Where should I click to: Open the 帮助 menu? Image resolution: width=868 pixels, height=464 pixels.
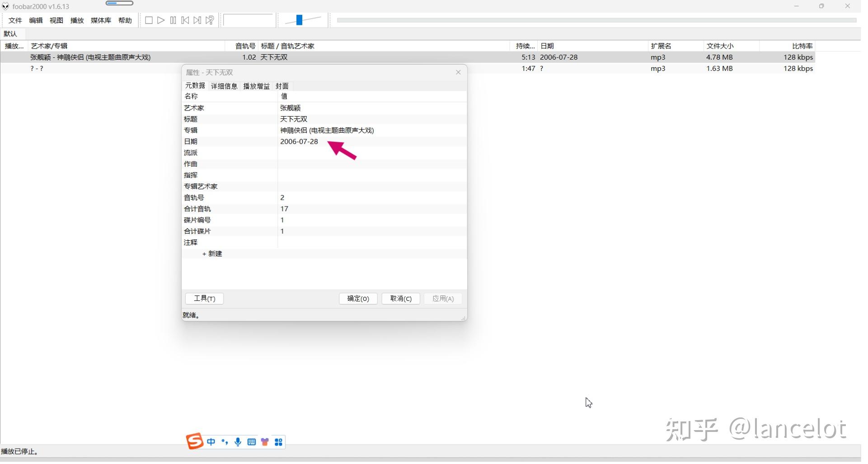click(126, 20)
